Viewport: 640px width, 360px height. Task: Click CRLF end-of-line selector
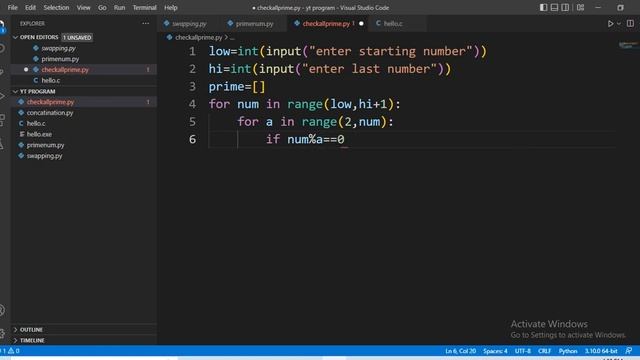pos(544,351)
